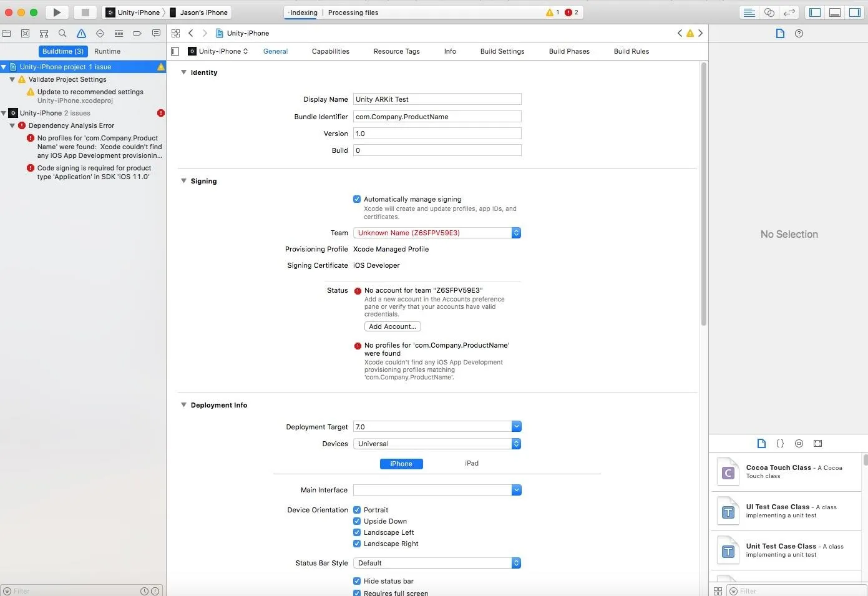Show the Code Snippet library braces icon

pos(780,443)
